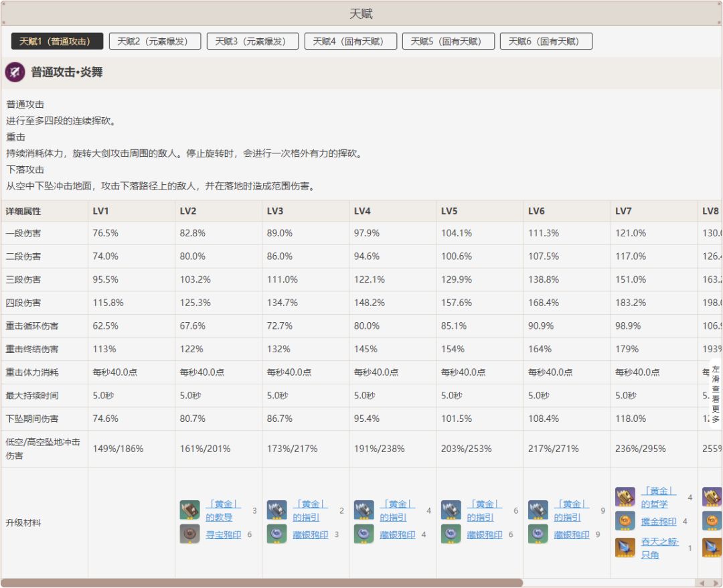The width and height of the screenshot is (723, 588).
Task: Switch to the 天赋2（元素爆发） tab
Action: pyautogui.click(x=155, y=41)
